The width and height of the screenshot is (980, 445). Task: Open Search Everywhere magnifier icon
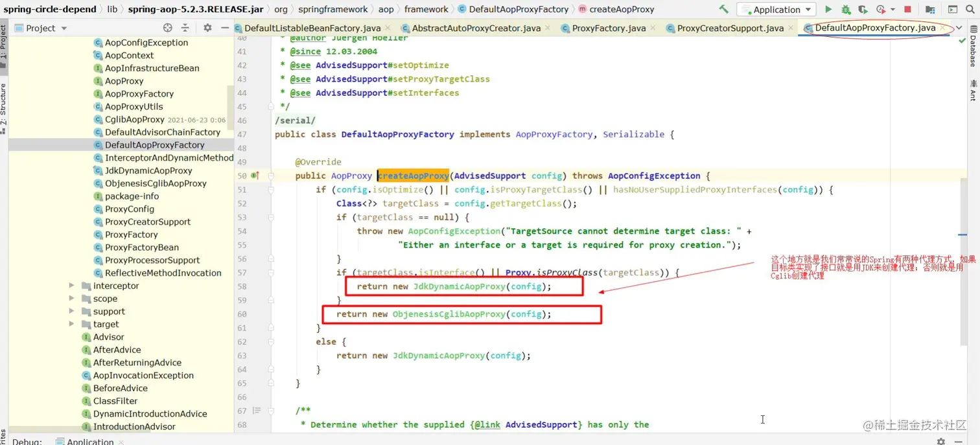(970, 9)
